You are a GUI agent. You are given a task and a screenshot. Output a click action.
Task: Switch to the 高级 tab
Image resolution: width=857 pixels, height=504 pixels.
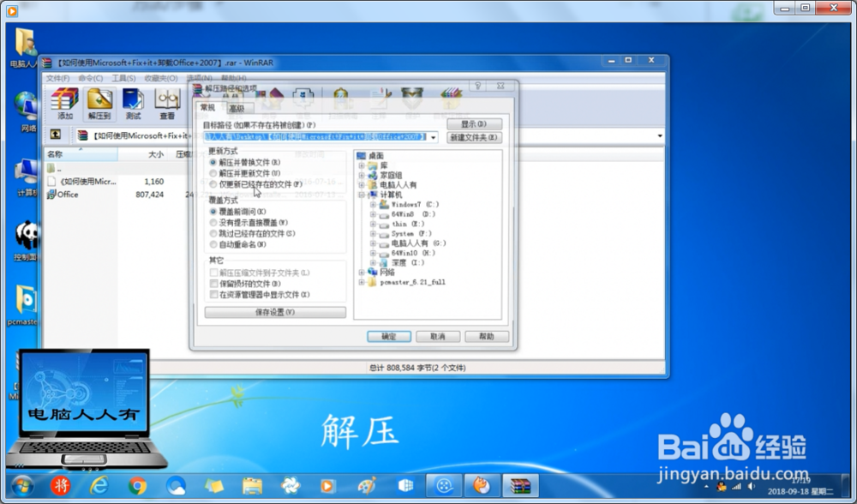pyautogui.click(x=237, y=107)
